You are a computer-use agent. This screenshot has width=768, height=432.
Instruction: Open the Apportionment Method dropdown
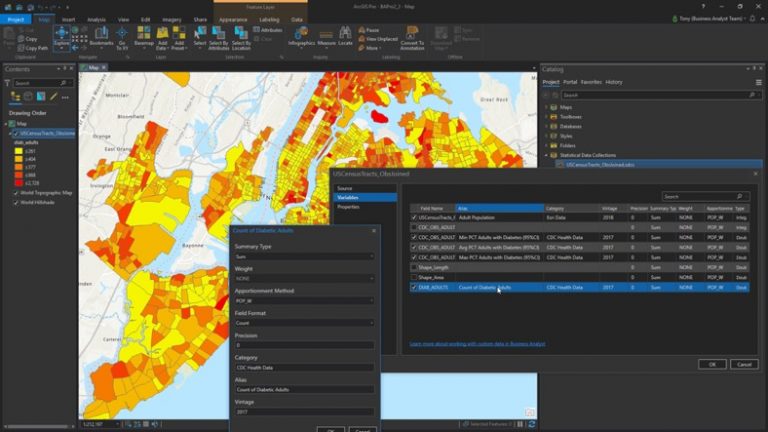(x=304, y=300)
